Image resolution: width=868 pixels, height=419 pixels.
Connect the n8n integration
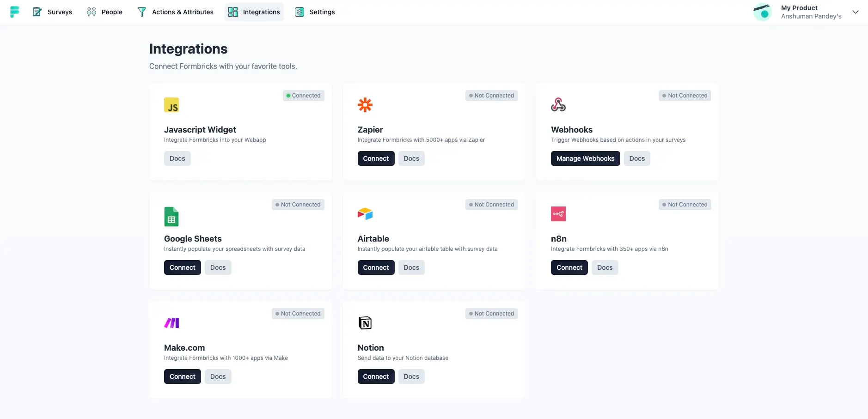point(569,267)
